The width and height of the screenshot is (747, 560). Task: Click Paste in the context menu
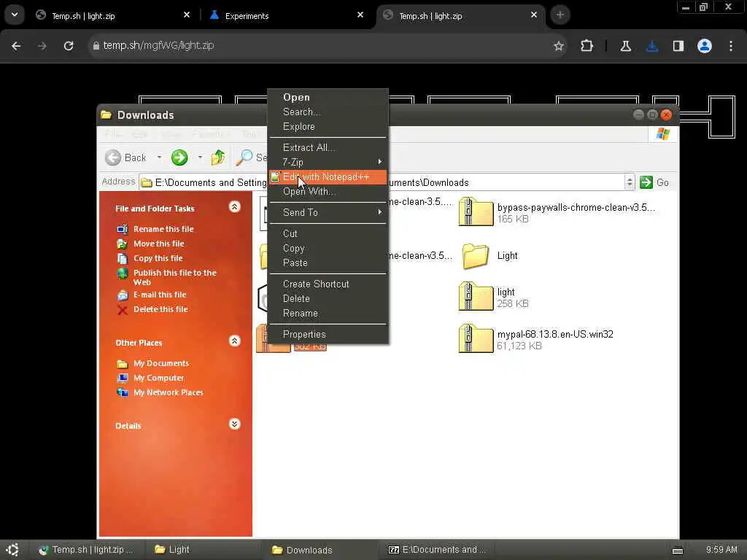pos(295,262)
